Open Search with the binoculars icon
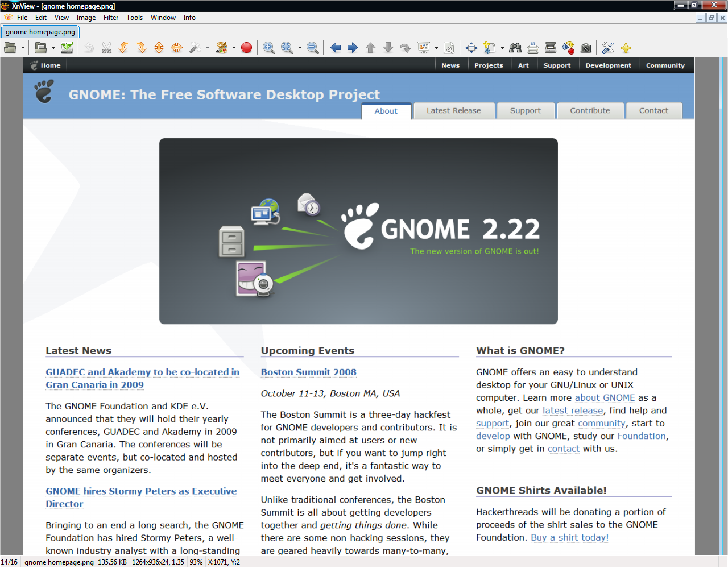This screenshot has width=728, height=568. 515,48
